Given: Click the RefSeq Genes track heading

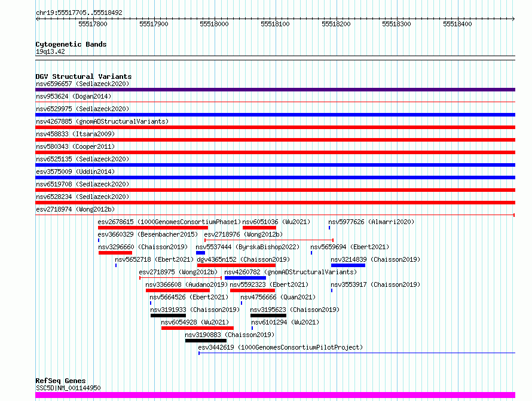Looking at the screenshot, I should (x=60, y=381).
